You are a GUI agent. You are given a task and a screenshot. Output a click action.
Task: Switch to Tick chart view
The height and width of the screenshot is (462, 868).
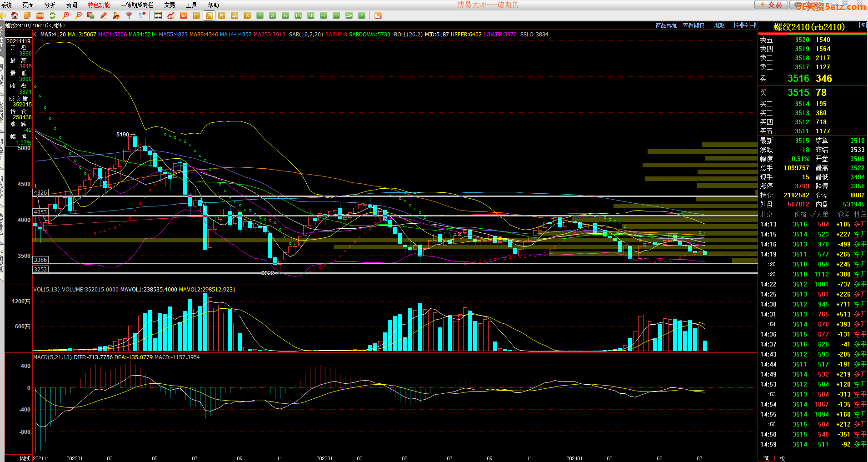[184, 15]
